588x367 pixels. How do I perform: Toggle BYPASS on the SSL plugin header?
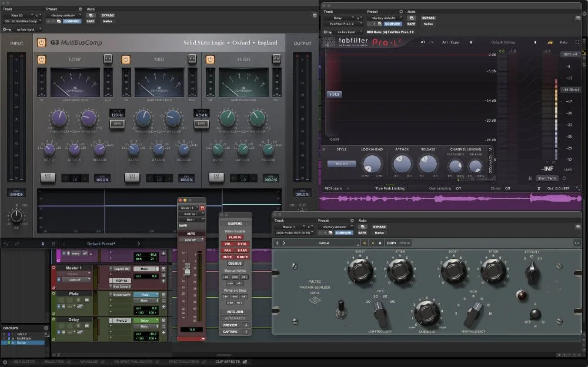click(108, 15)
